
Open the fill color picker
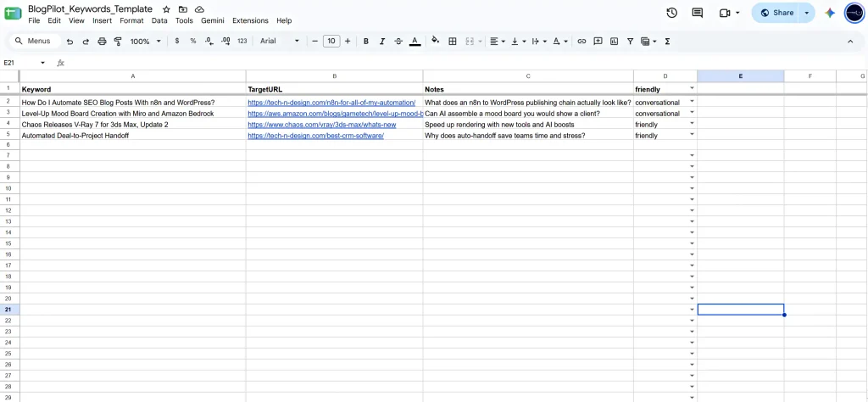[x=436, y=41]
